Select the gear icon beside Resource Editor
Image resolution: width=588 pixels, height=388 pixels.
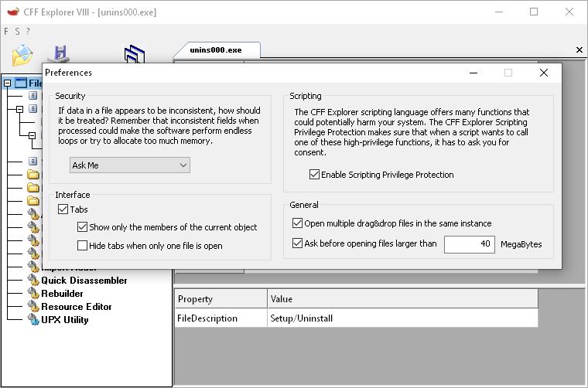click(33, 306)
